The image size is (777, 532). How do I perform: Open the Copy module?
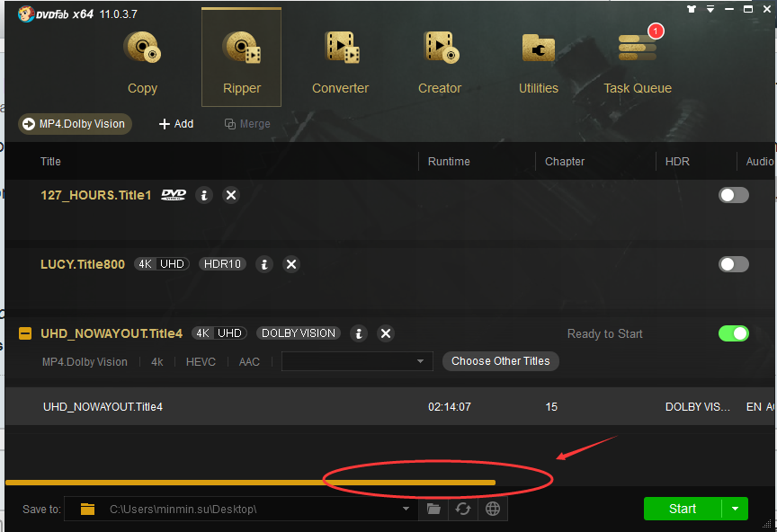[x=142, y=62]
